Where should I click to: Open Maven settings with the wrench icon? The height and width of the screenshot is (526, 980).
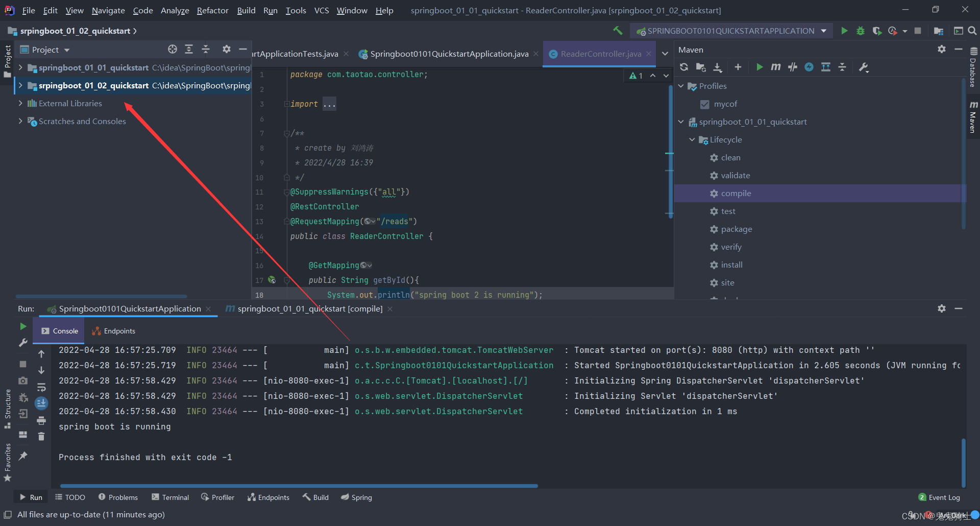864,67
